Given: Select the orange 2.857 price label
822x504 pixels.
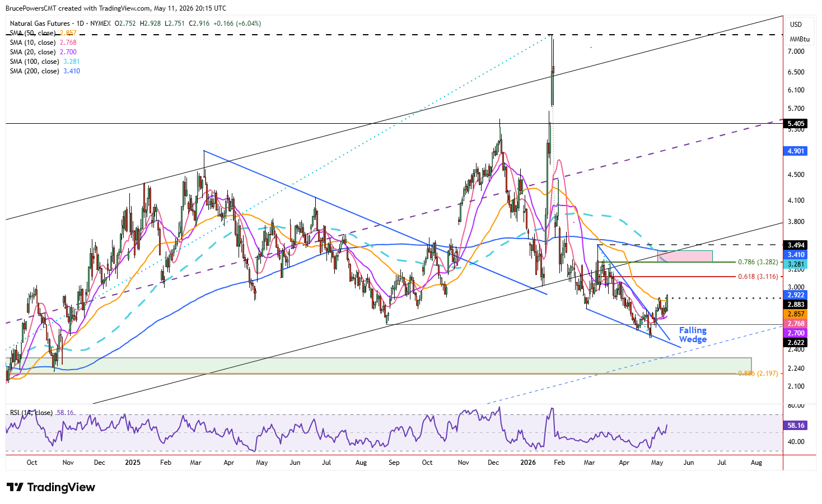Looking at the screenshot, I should (796, 314).
